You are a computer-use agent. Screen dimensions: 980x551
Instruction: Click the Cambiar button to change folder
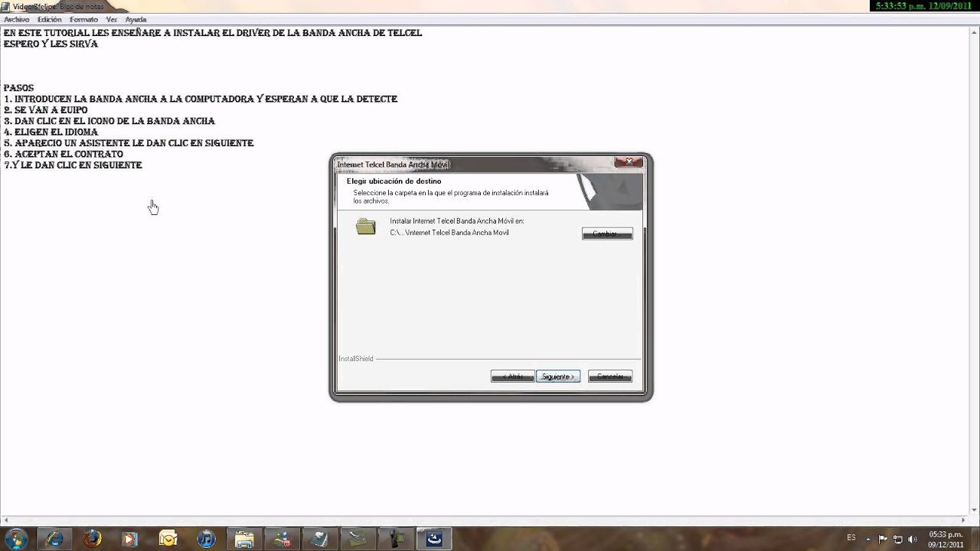[607, 233]
